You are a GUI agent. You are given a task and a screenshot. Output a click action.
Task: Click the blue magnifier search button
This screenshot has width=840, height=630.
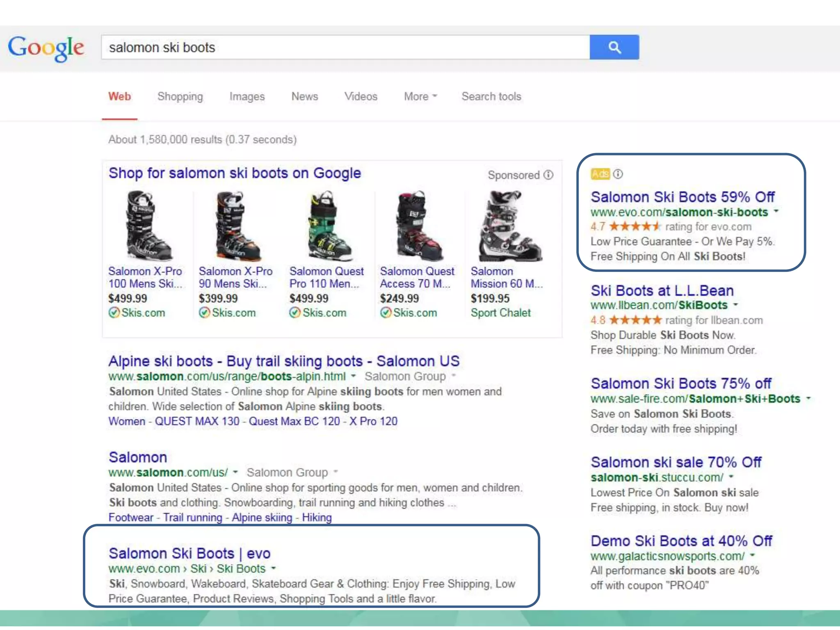[614, 47]
